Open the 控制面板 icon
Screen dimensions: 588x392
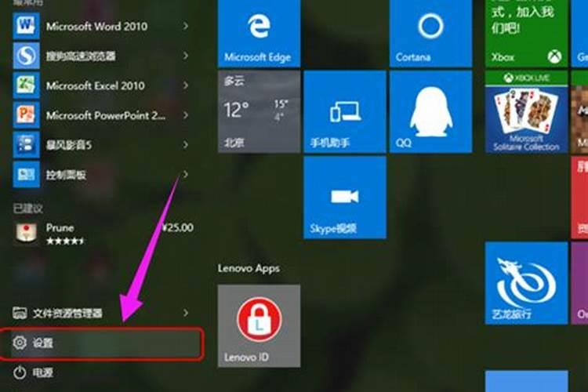(x=26, y=174)
